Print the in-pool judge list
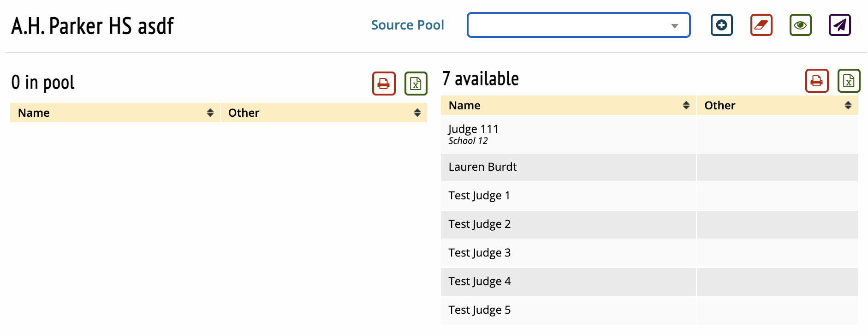The image size is (868, 335). pyautogui.click(x=384, y=84)
